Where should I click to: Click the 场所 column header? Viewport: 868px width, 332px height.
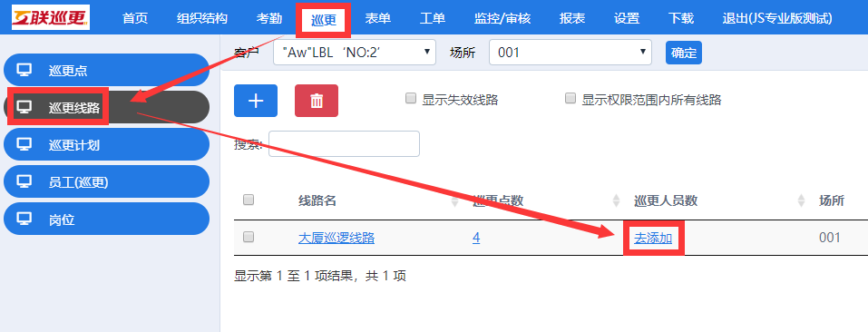[x=832, y=200]
